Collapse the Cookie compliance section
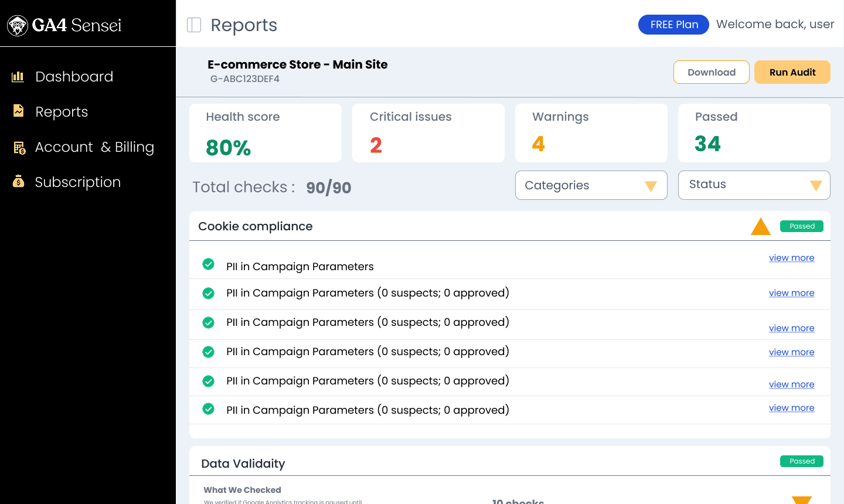Image resolution: width=844 pixels, height=504 pixels. [x=761, y=226]
